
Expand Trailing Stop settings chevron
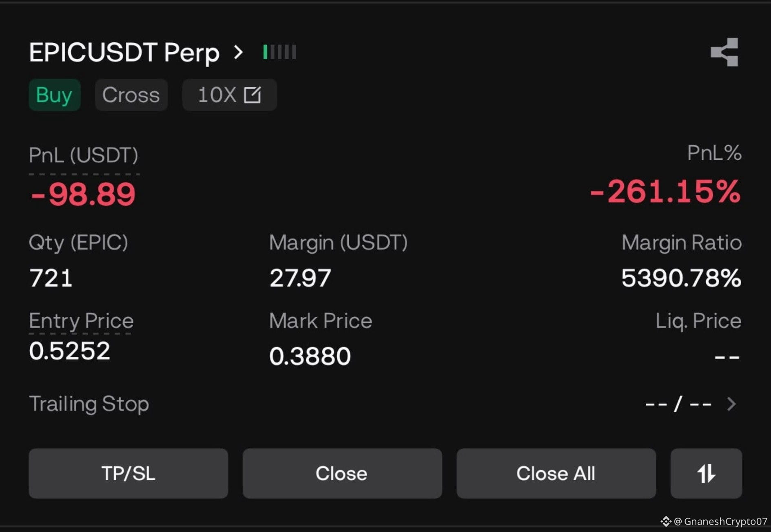coord(731,404)
